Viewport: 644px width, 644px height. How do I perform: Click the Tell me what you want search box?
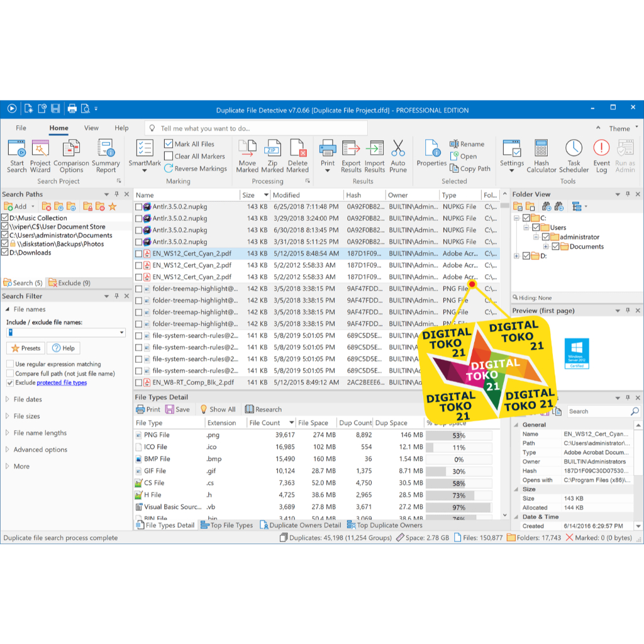[256, 128]
